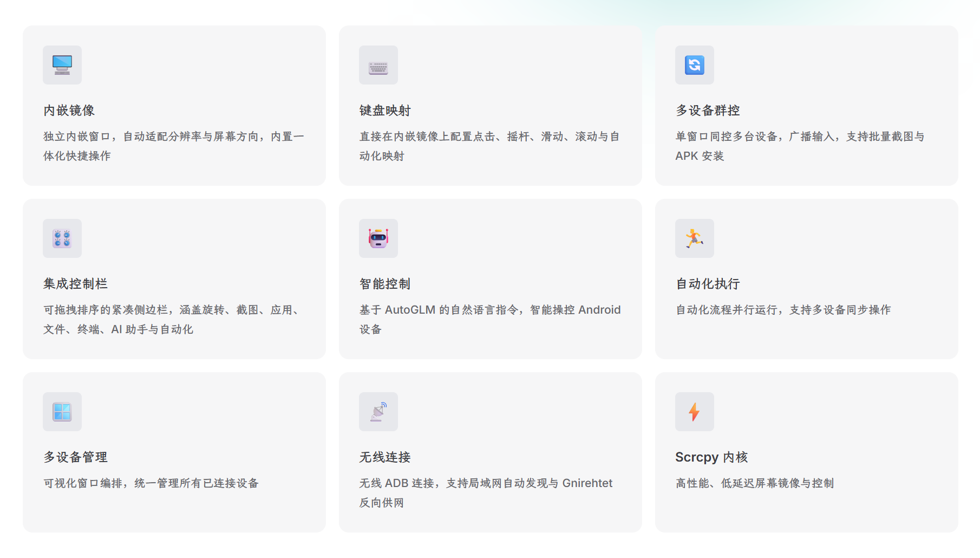Click the lightning bolt icon for Scrcpy 内核
Viewport: 980px width, 558px height.
click(695, 412)
